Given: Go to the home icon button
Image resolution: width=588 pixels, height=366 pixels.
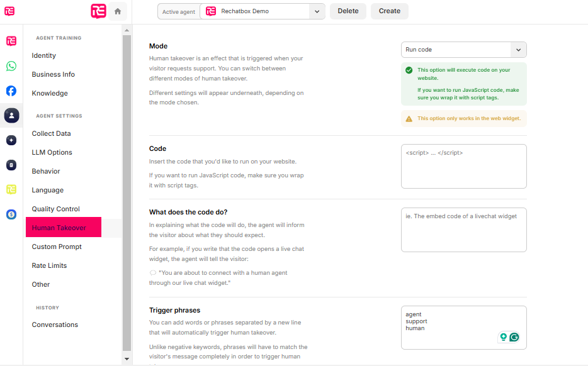Looking at the screenshot, I should (x=118, y=11).
